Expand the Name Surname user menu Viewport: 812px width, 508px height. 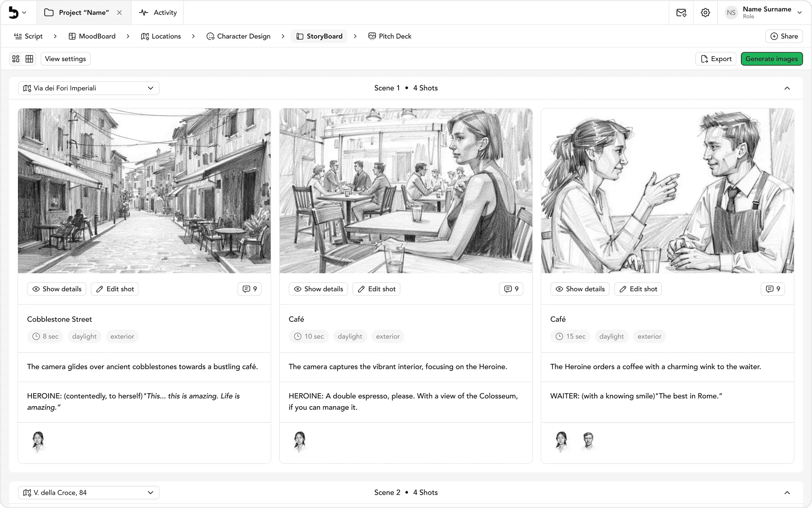click(x=800, y=13)
